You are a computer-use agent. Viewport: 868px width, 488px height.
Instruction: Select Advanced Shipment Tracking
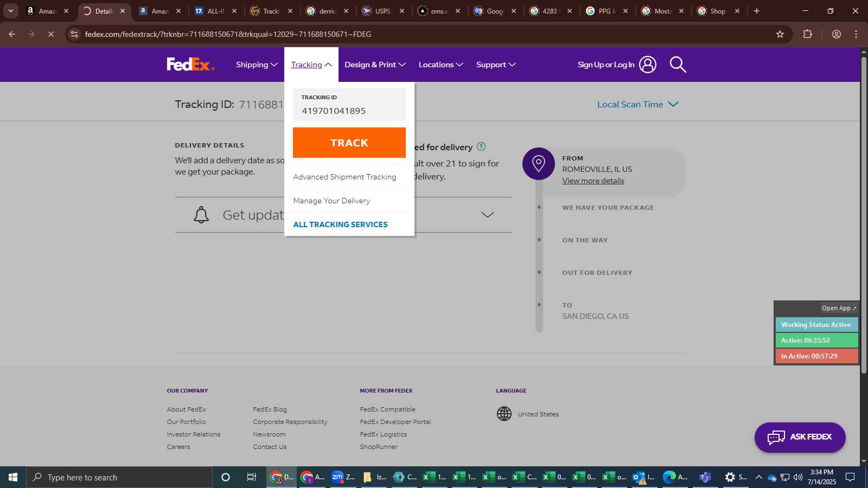click(344, 177)
